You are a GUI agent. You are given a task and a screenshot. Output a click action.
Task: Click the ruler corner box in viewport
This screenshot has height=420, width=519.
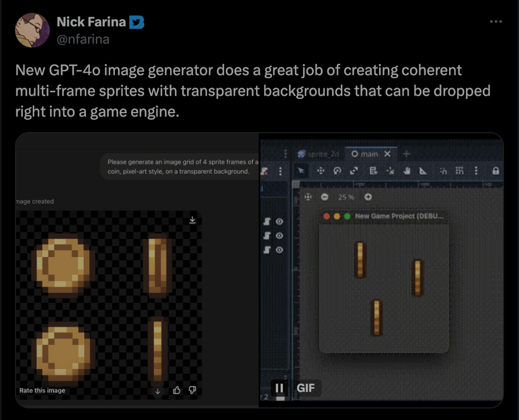click(296, 184)
